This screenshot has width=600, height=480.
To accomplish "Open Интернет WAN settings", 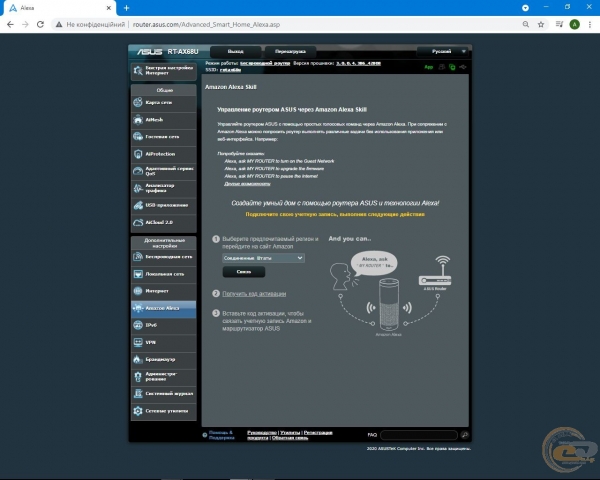I will click(164, 291).
